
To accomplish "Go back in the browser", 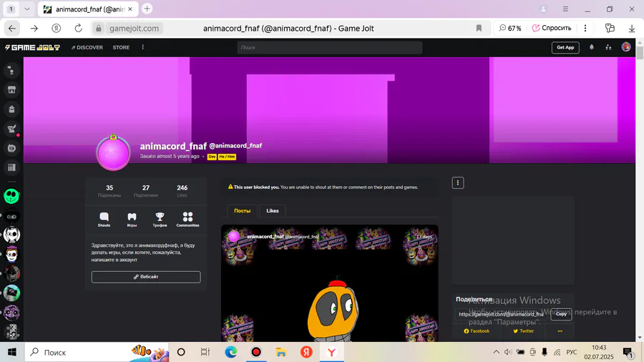I will tap(12, 29).
